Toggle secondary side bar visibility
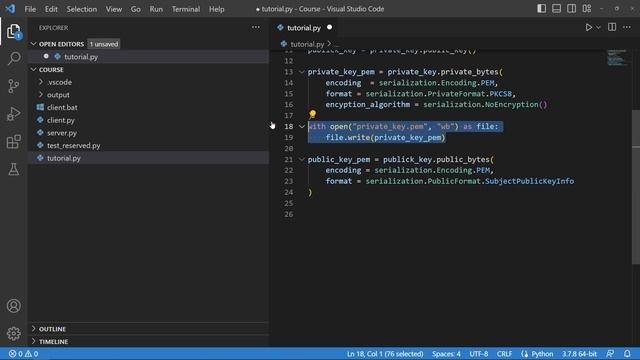Image resolution: width=640 pixels, height=360 pixels. pyautogui.click(x=571, y=9)
